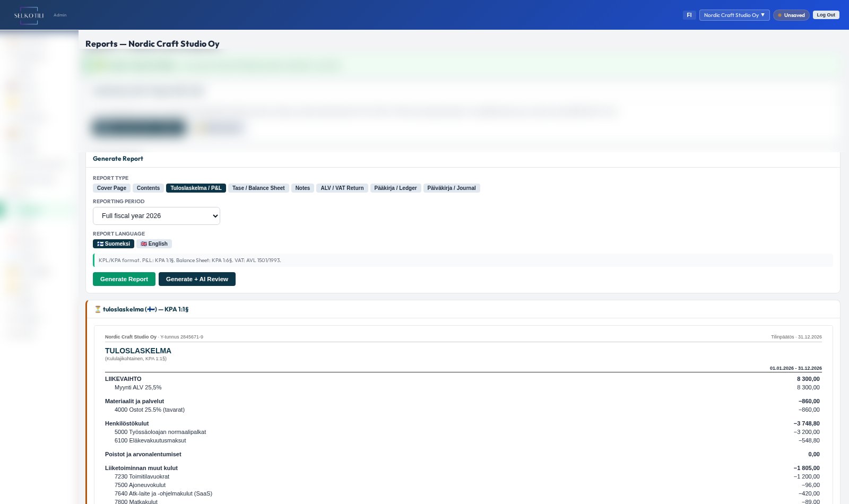
Task: Click the KPL/KPA format info note
Action: tap(463, 260)
